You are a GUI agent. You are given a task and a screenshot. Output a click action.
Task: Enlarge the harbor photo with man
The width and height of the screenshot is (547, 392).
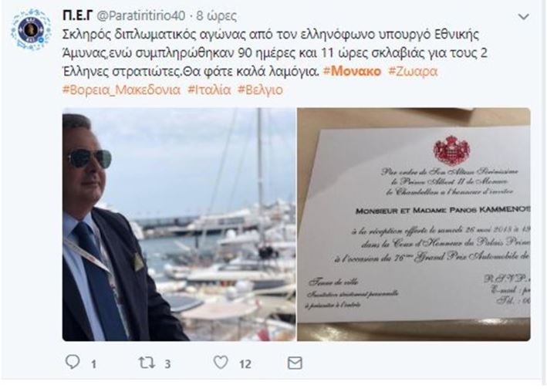179,225
